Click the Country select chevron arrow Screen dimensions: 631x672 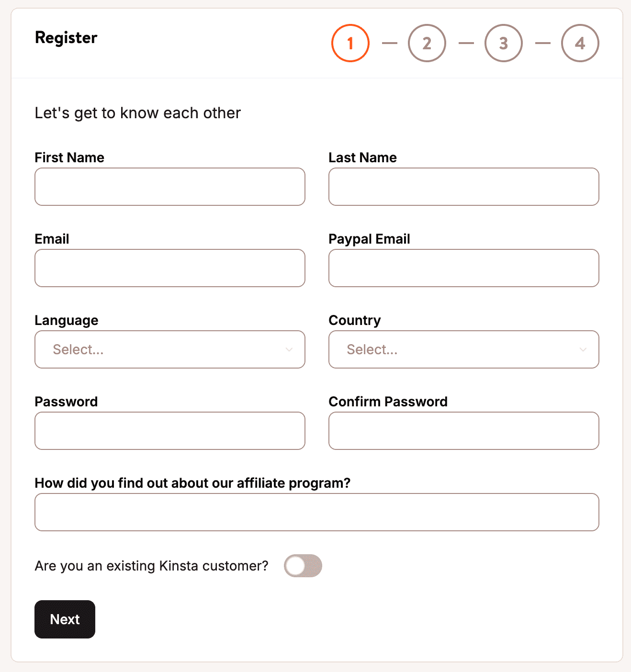point(583,350)
